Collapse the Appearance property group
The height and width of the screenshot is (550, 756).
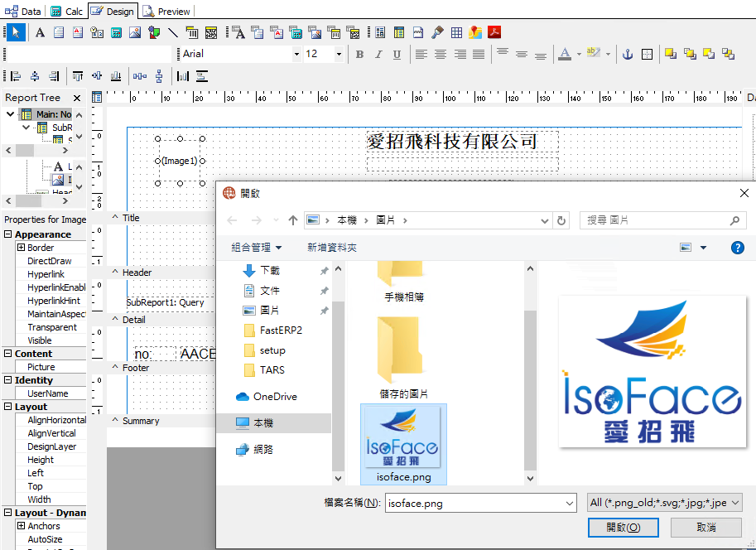(7, 234)
